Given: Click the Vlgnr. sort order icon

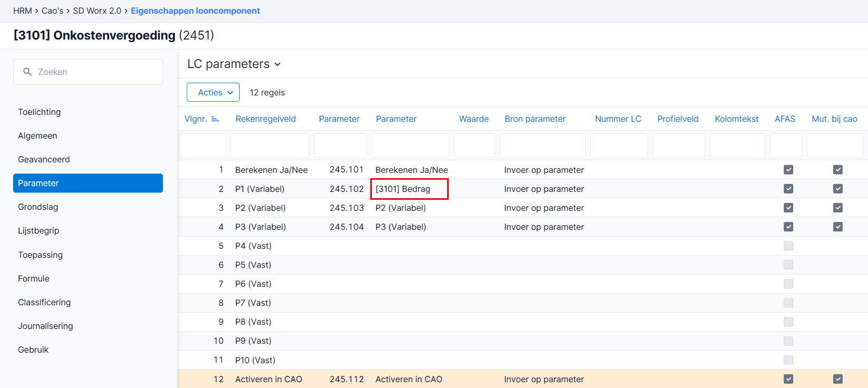Looking at the screenshot, I should pos(215,119).
